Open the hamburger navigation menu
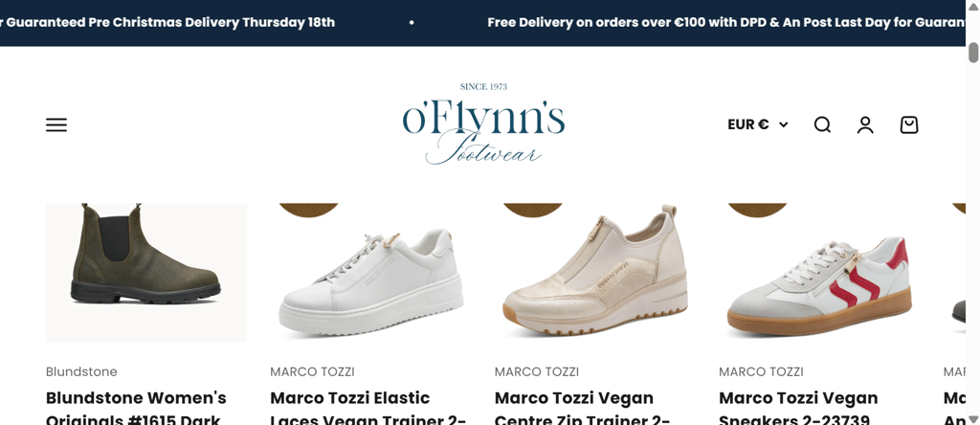 (56, 124)
